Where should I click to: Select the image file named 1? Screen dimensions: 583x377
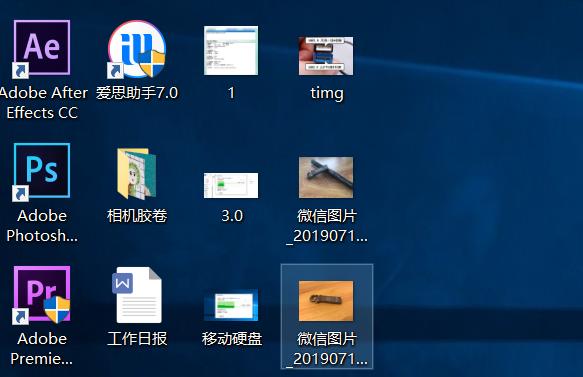pos(231,50)
